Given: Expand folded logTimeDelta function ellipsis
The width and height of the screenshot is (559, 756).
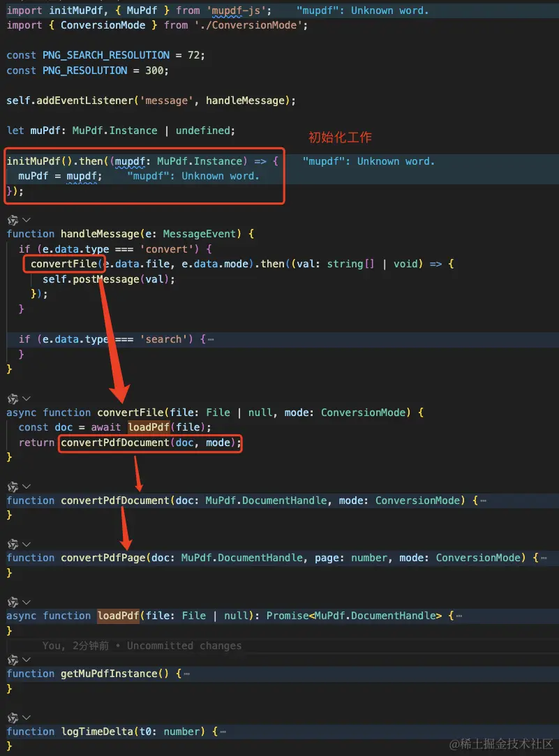Looking at the screenshot, I should tap(221, 732).
